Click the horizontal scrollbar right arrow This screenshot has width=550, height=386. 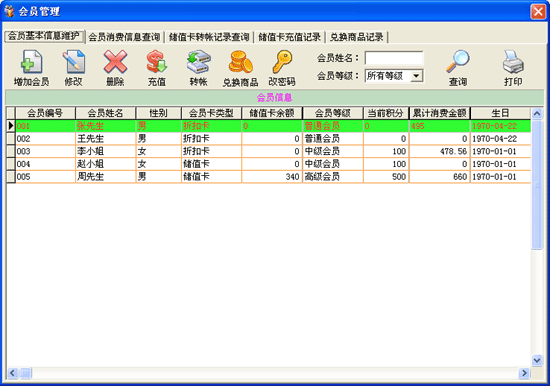click(x=524, y=373)
